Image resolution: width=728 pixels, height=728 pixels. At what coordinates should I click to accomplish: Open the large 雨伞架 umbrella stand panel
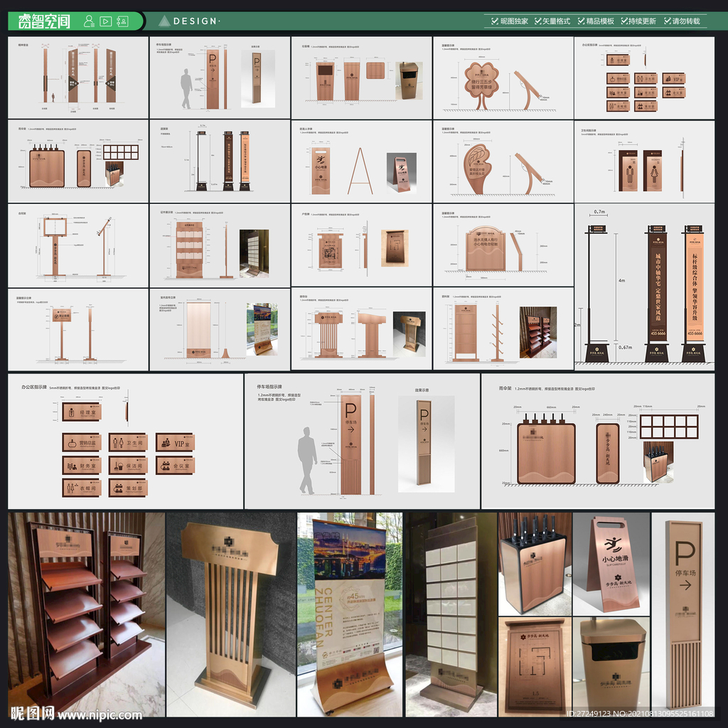pyautogui.click(x=598, y=441)
